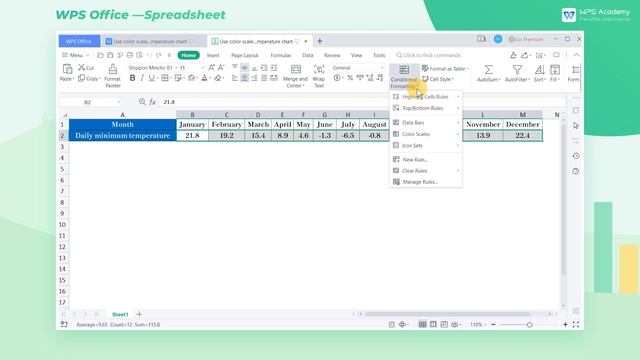This screenshot has width=640, height=360.
Task: Open the Sheet1 sheet tab
Action: [x=120, y=314]
